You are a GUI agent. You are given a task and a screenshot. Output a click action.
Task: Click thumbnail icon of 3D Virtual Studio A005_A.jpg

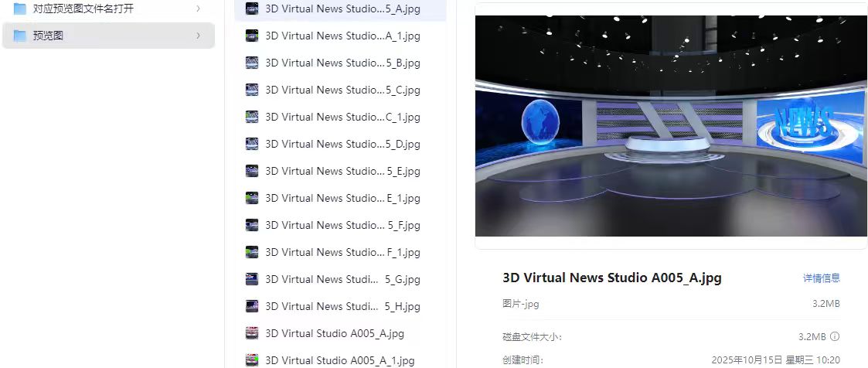tap(252, 333)
